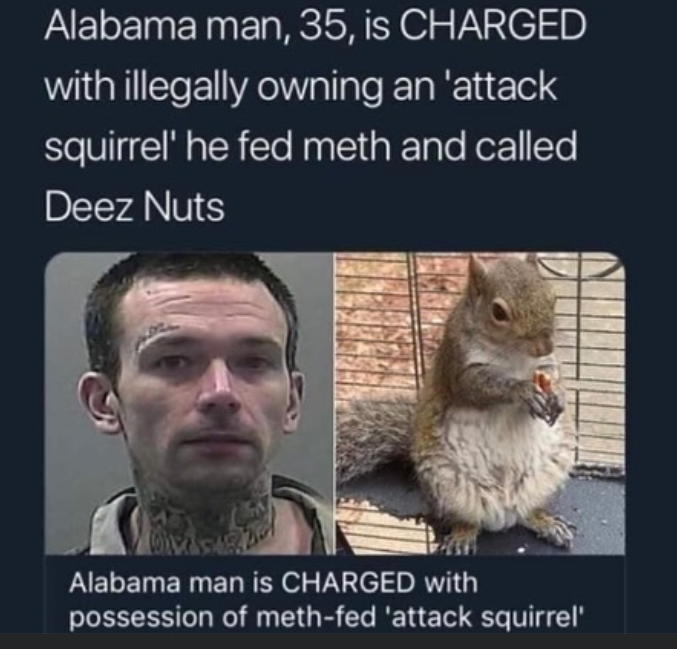Image resolution: width=677 pixels, height=649 pixels.
Task: Open the 'Alabama man is CHARGED with' headline link
Action: click(273, 583)
